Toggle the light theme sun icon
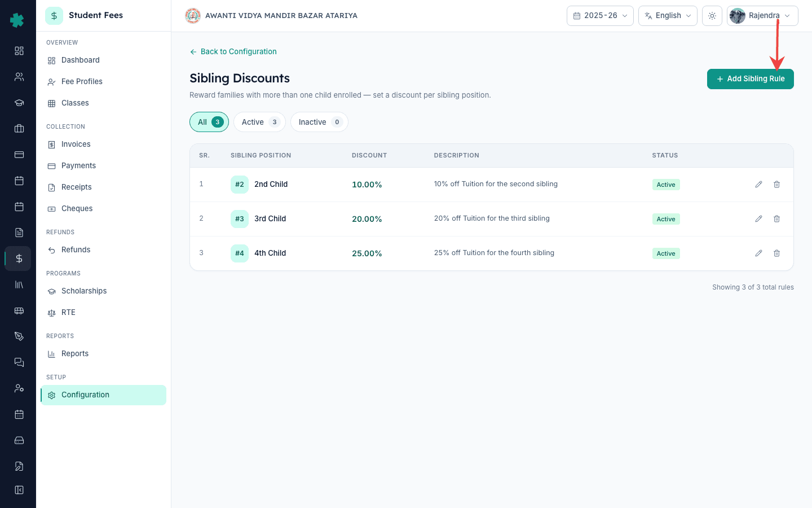The image size is (812, 508). (x=712, y=16)
